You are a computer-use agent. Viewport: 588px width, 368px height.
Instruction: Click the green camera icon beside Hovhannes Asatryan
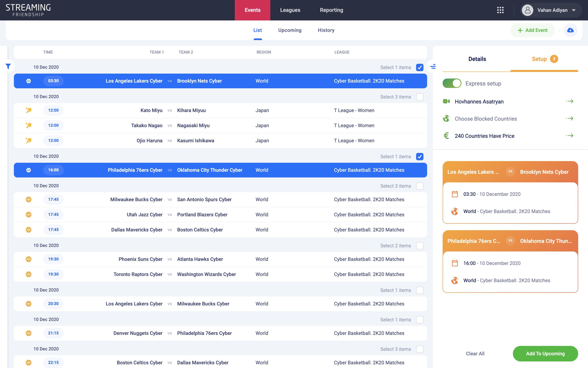pyautogui.click(x=446, y=101)
